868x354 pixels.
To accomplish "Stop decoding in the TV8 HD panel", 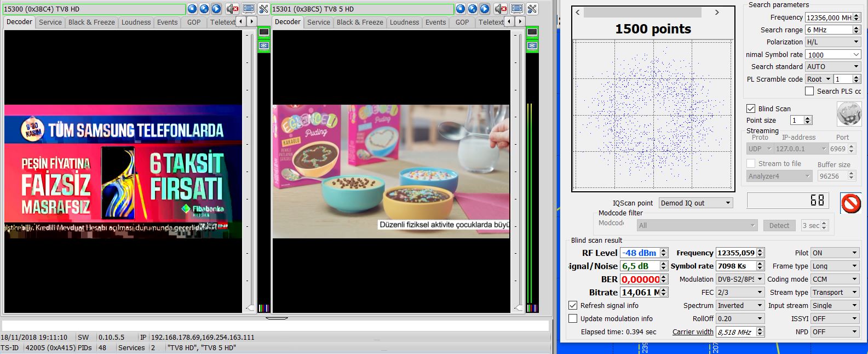I will tap(192, 9).
